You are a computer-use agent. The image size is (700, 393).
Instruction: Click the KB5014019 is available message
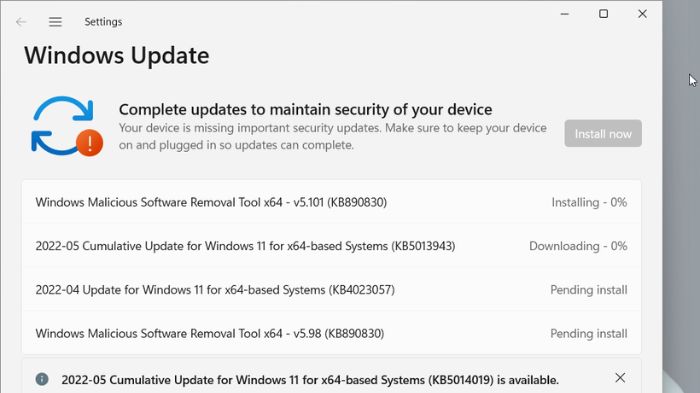pyautogui.click(x=310, y=380)
